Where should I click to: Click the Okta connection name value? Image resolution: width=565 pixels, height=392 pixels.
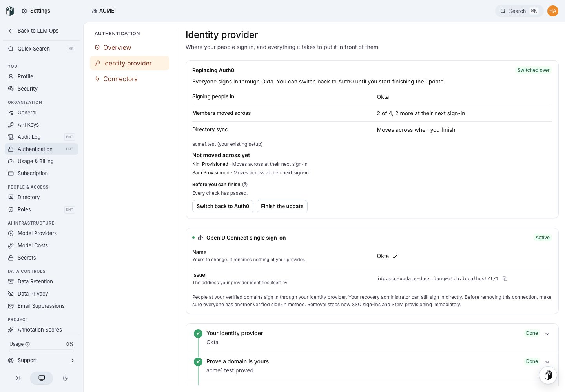click(383, 256)
